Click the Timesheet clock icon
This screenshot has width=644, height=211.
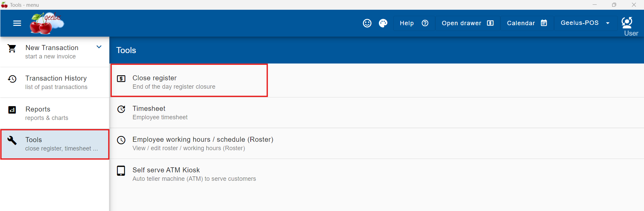(121, 109)
